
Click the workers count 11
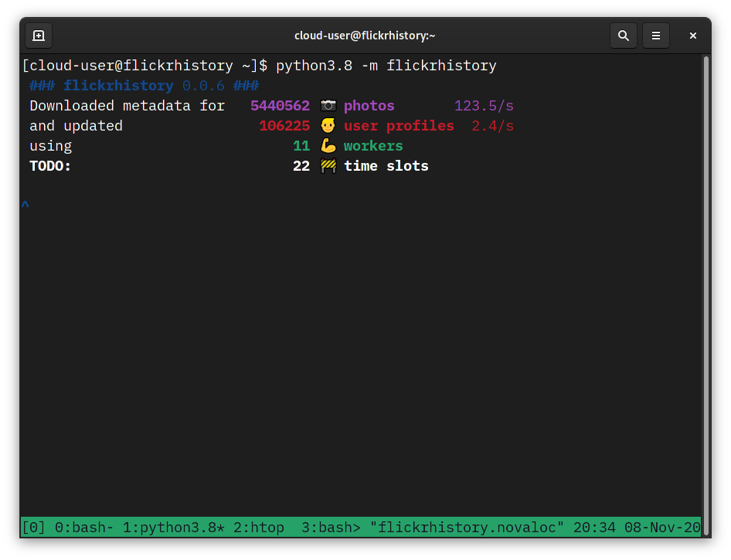click(301, 146)
